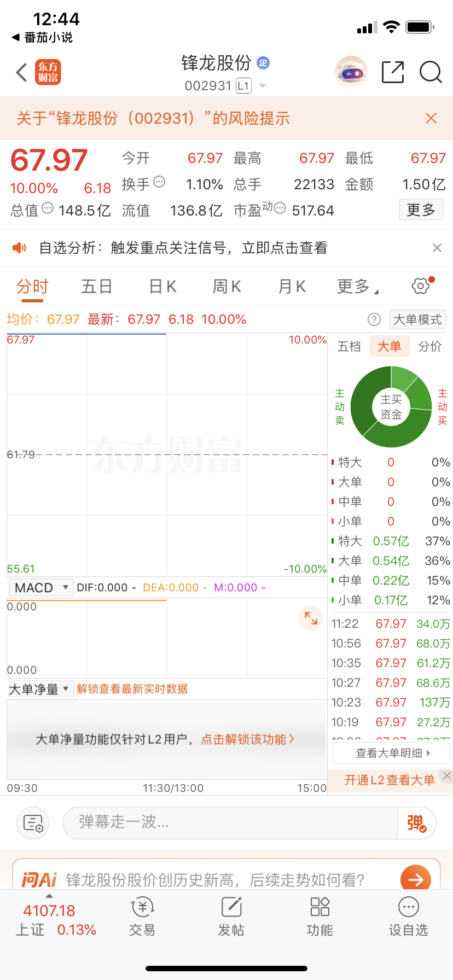Viewport: 453px width, 980px height.
Task: Tap the 锋龙股份 stock title
Action: coord(216,63)
